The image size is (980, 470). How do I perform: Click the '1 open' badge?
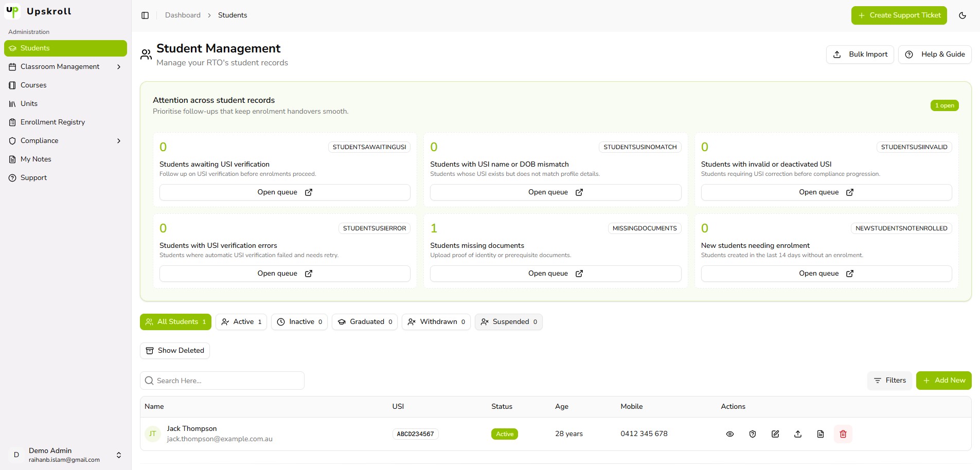[945, 105]
